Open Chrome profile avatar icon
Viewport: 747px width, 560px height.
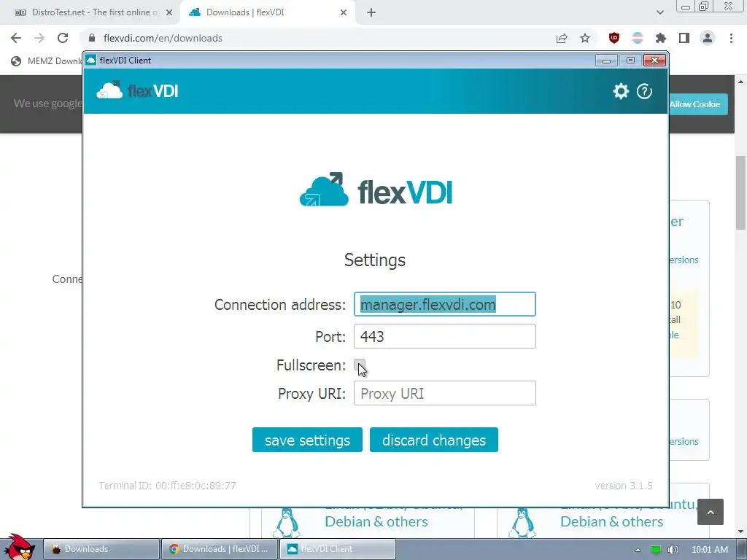point(708,38)
